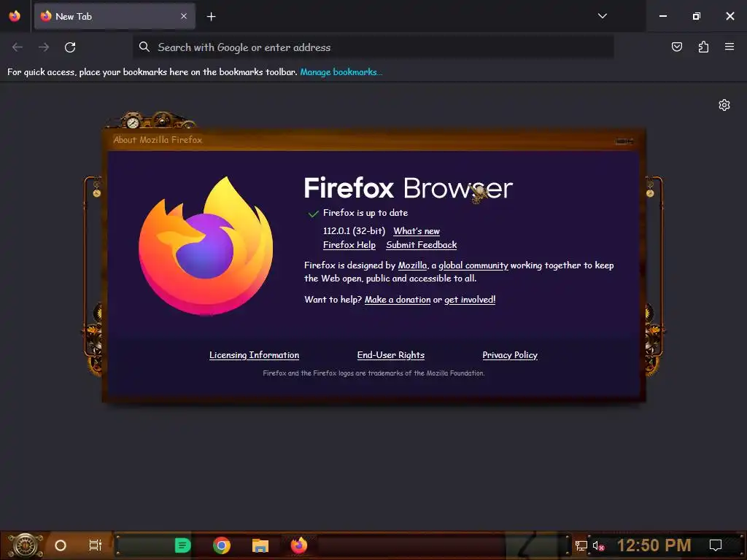Open End-User Rights link
Viewport: 747px width, 560px height.
click(391, 355)
